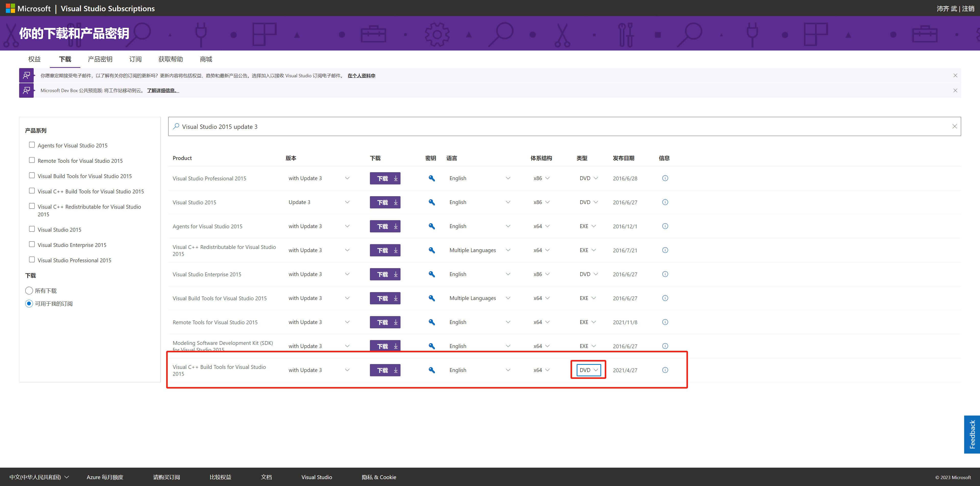This screenshot has height=486, width=980.
Task: Open product key for Visual Studio Professional 2015
Action: (x=431, y=178)
